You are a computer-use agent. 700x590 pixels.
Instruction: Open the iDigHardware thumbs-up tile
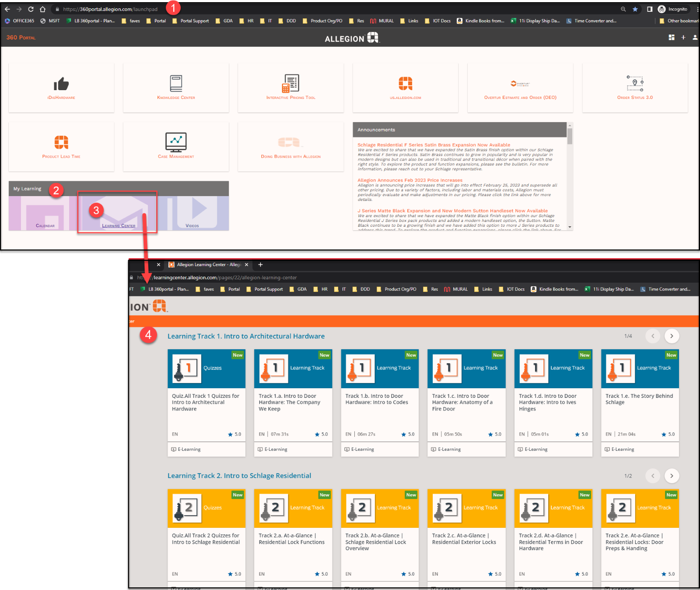point(61,88)
